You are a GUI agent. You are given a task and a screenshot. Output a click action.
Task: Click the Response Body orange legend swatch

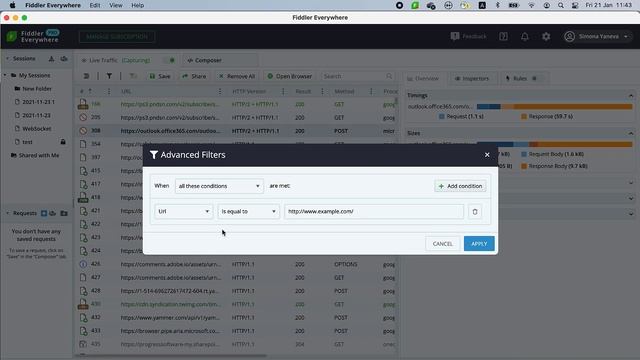524,166
